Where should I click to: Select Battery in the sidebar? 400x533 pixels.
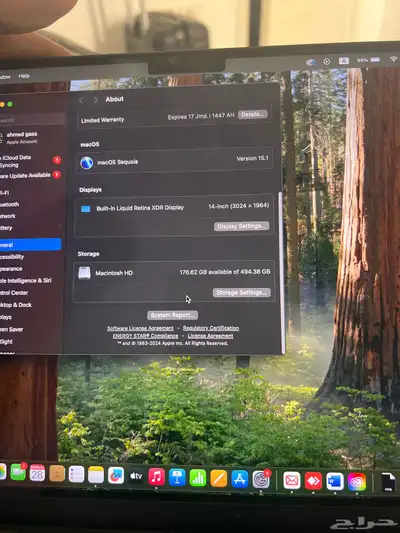[6, 227]
